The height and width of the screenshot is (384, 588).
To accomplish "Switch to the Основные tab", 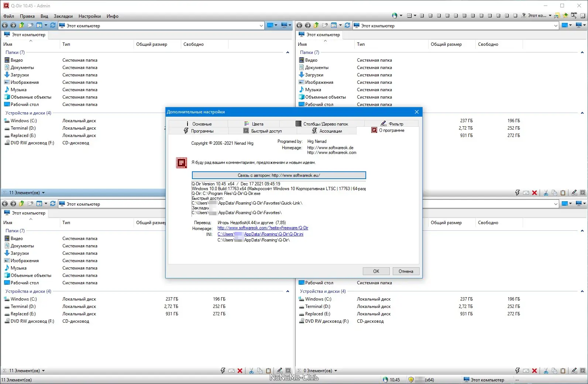I will tap(199, 124).
